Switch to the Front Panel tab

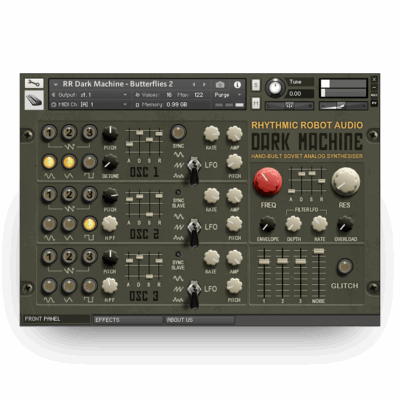point(56,319)
